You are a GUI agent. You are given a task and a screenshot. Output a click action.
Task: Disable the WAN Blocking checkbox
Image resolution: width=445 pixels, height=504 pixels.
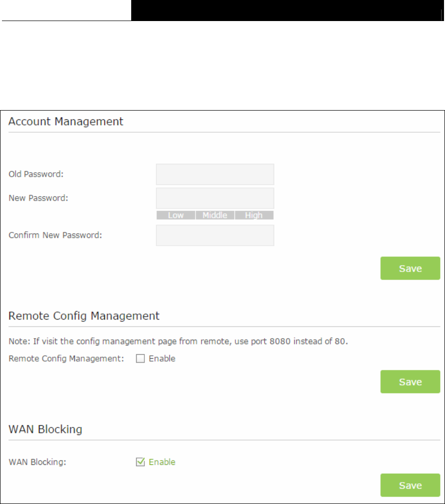(141, 462)
